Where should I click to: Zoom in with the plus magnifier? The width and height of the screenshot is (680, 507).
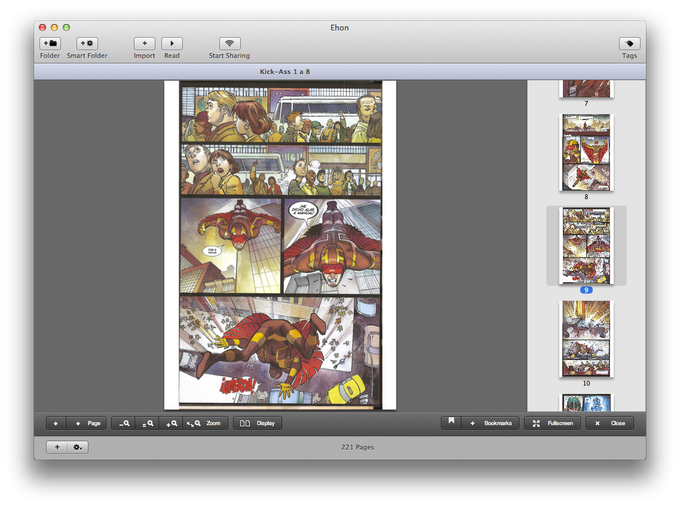171,423
